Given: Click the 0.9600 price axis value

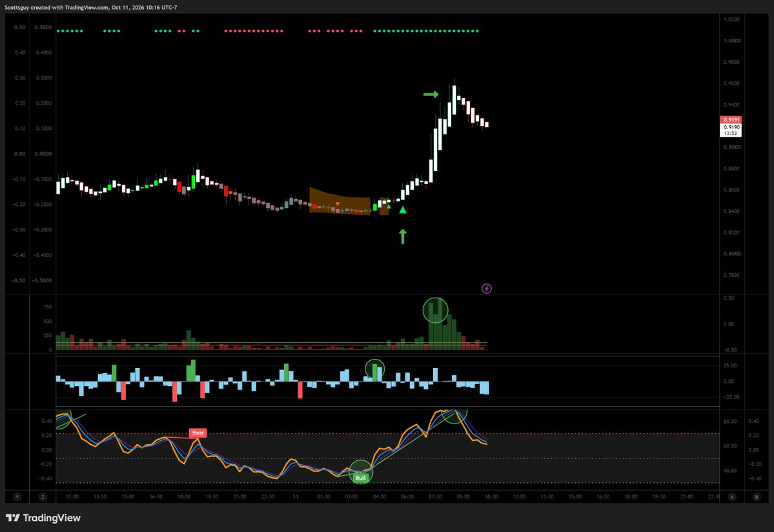Looking at the screenshot, I should pyautogui.click(x=731, y=83).
